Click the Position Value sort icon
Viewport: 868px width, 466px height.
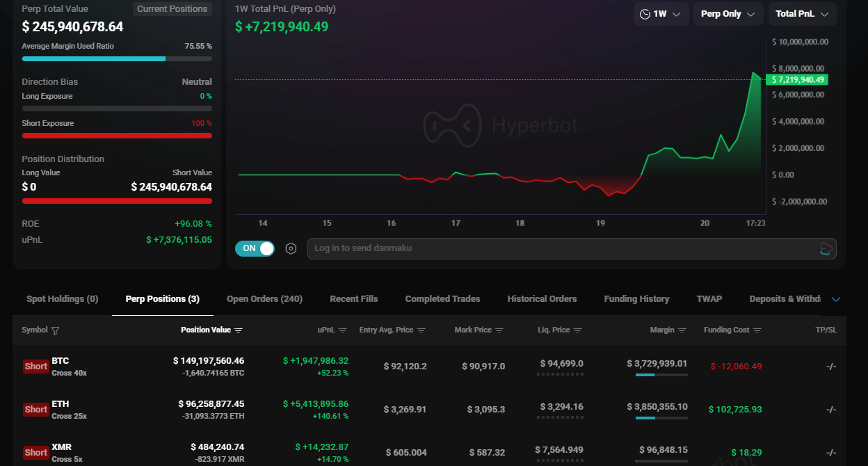(x=239, y=330)
